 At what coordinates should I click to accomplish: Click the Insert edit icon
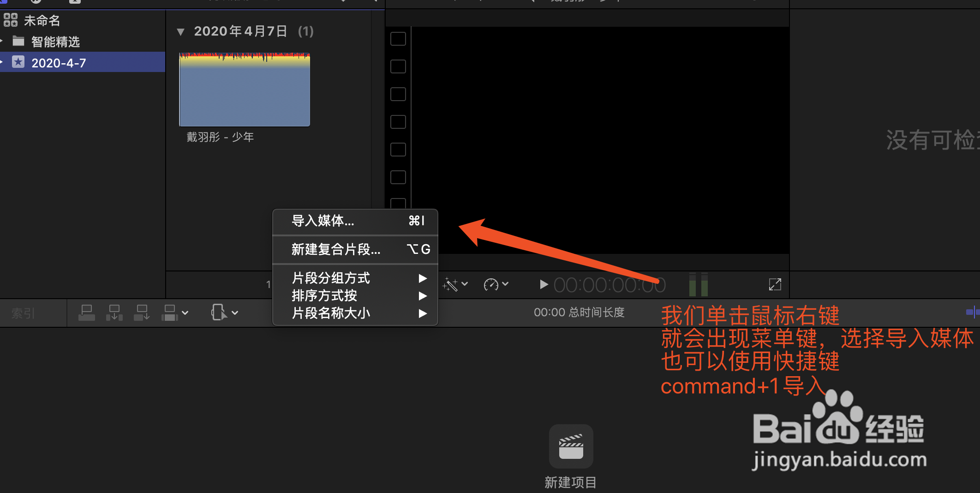[114, 312]
